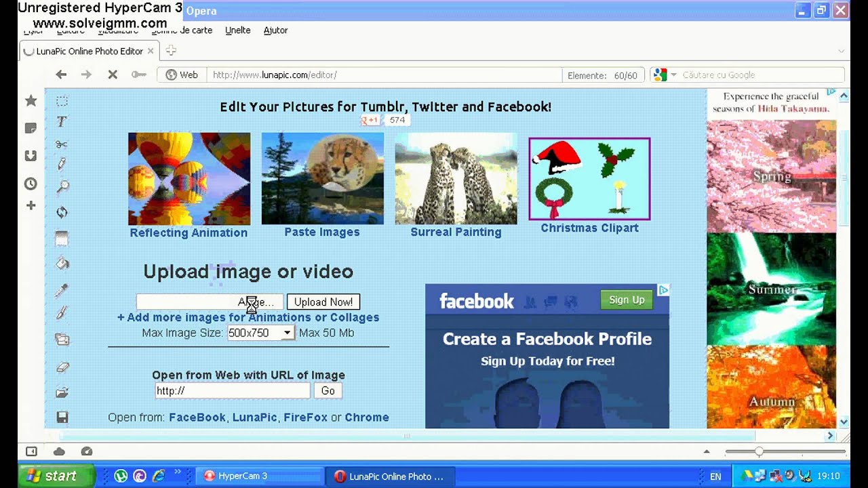
Task: Click the Google search box
Action: (x=761, y=75)
